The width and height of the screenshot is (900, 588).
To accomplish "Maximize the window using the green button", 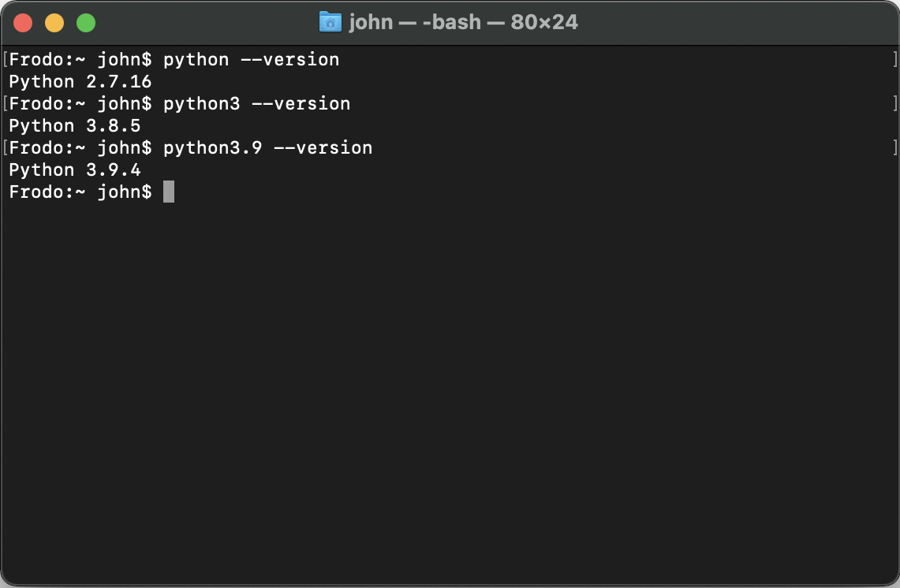I will click(86, 23).
